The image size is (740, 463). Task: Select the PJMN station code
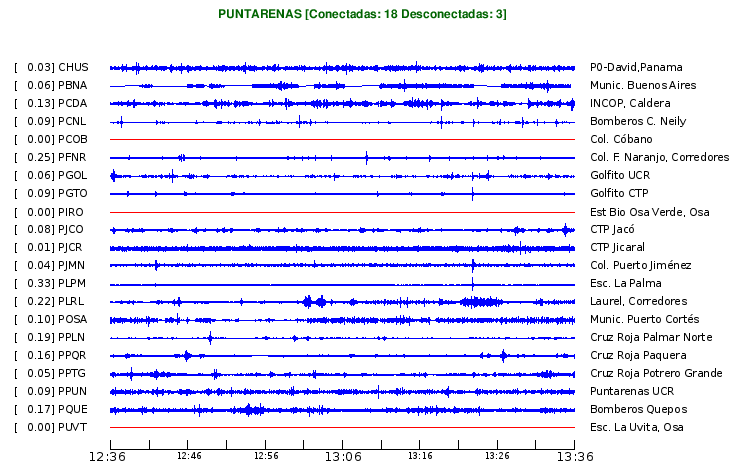(x=72, y=265)
